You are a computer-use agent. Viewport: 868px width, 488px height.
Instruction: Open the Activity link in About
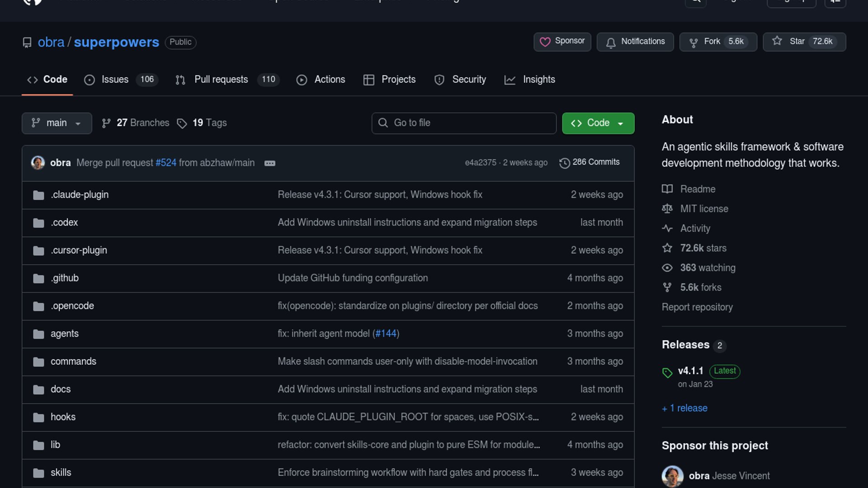point(695,229)
